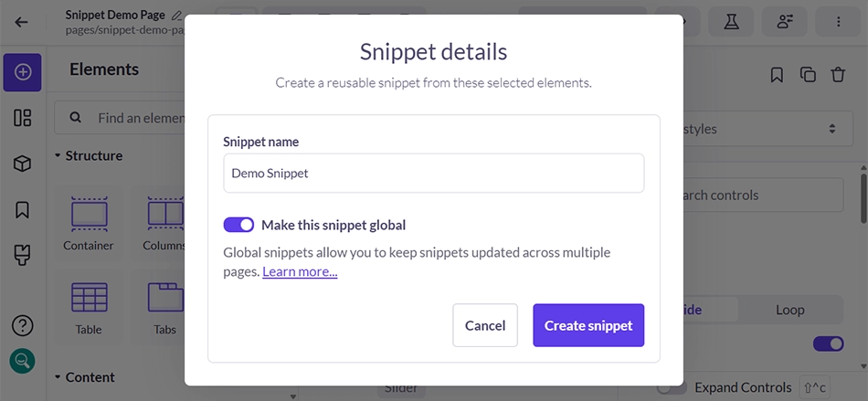Click the duplicate copy icon
This screenshot has width=868, height=401.
[x=808, y=75]
